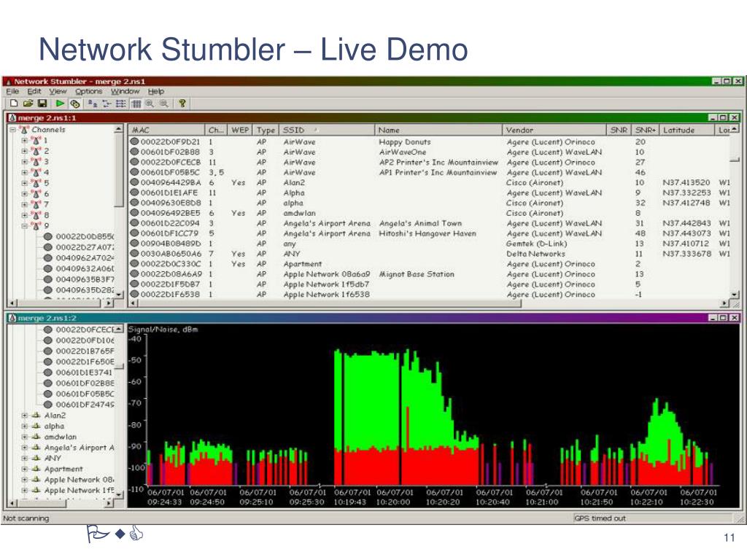Switch to details view toolbar icon

point(136,104)
